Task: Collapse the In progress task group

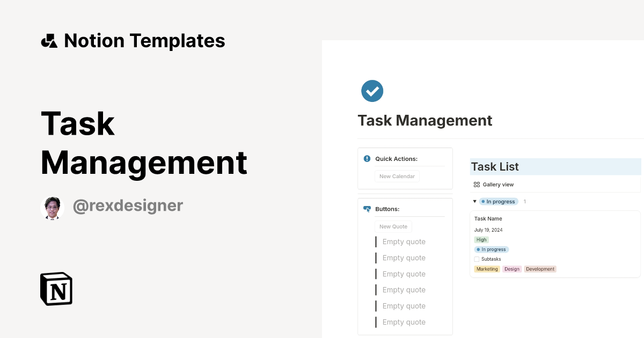Action: click(474, 201)
